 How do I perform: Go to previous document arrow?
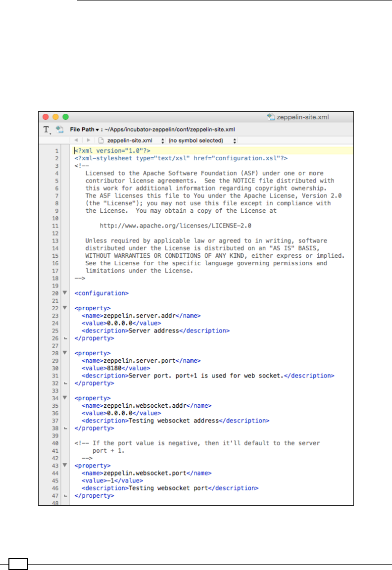[76, 140]
